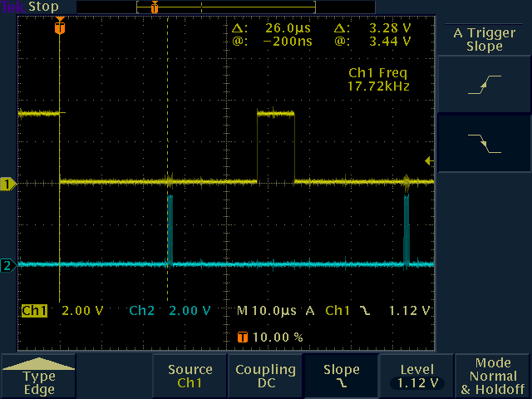532x399 pixels.
Task: Click the Ch1 highlighted channel label
Action: 34,310
